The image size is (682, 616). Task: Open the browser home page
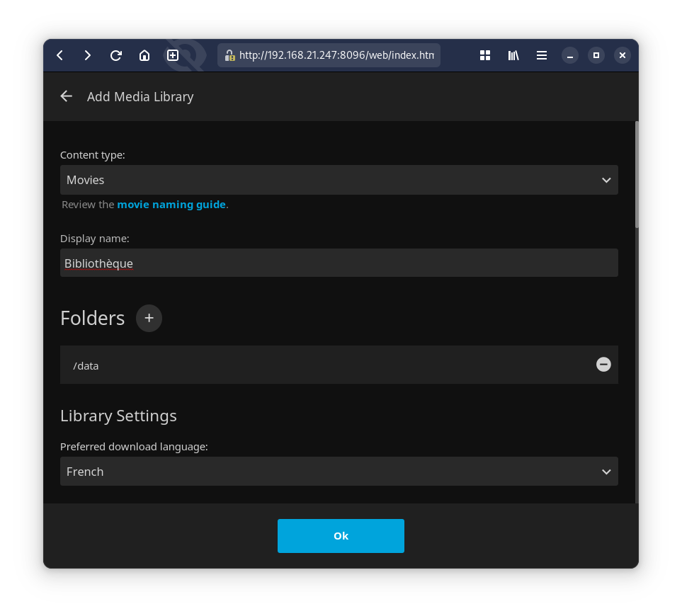144,55
